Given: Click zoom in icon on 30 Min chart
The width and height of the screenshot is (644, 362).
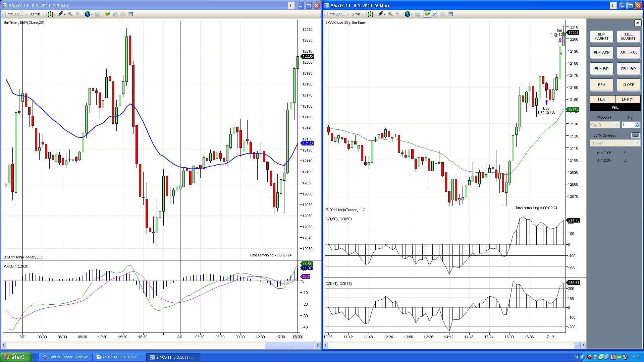Looking at the screenshot, I should tap(70, 14).
